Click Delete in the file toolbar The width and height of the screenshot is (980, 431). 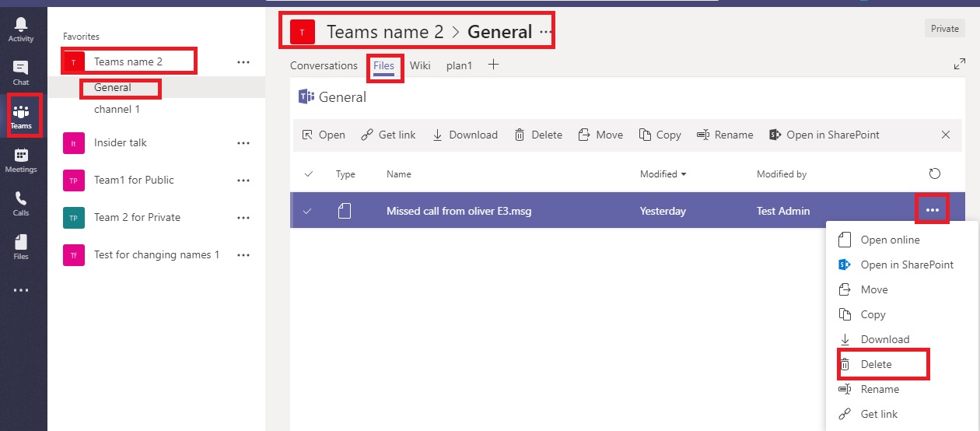pyautogui.click(x=537, y=135)
